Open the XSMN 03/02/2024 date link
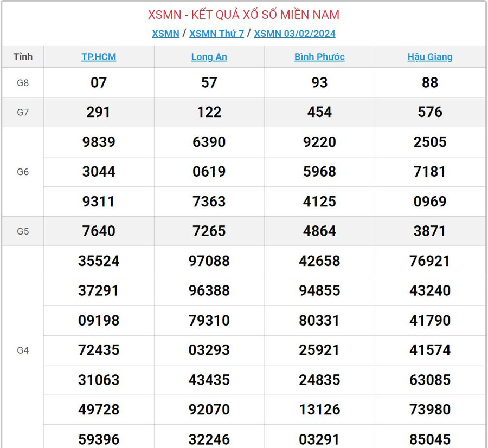The width and height of the screenshot is (488, 448). [x=294, y=34]
